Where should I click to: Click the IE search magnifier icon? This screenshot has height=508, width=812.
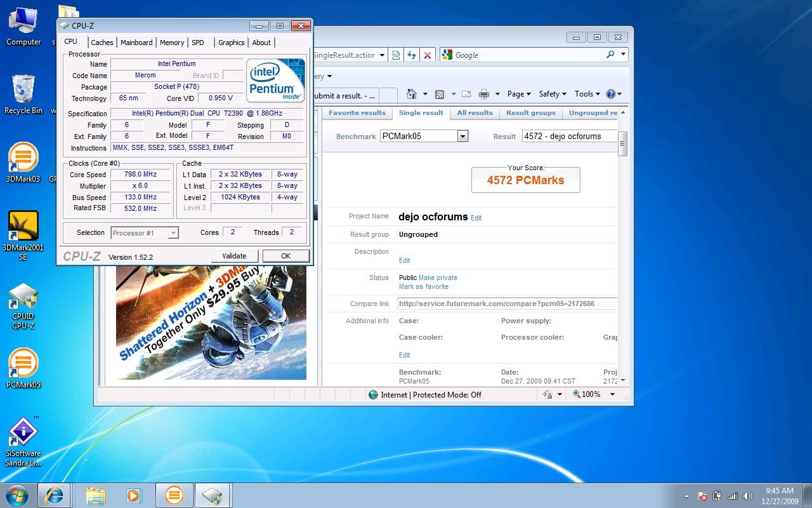coord(610,55)
